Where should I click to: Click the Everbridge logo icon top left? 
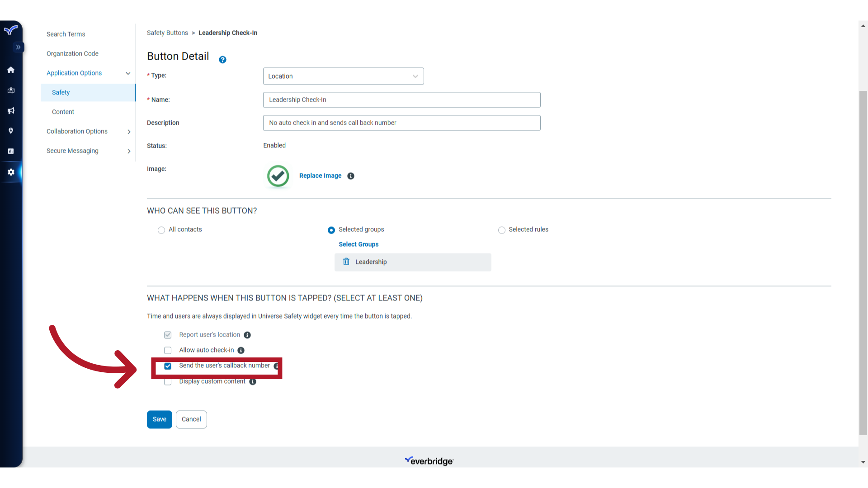[x=10, y=31]
